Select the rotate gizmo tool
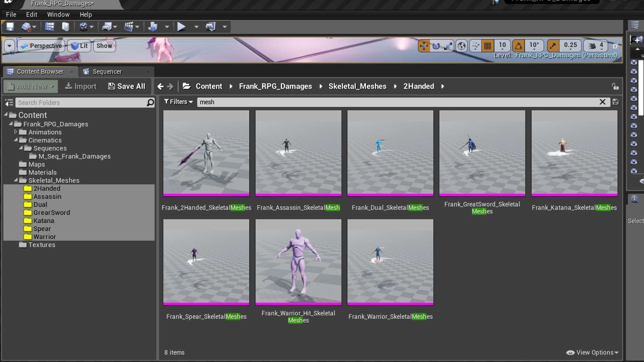The height and width of the screenshot is (362, 644). pos(436,46)
